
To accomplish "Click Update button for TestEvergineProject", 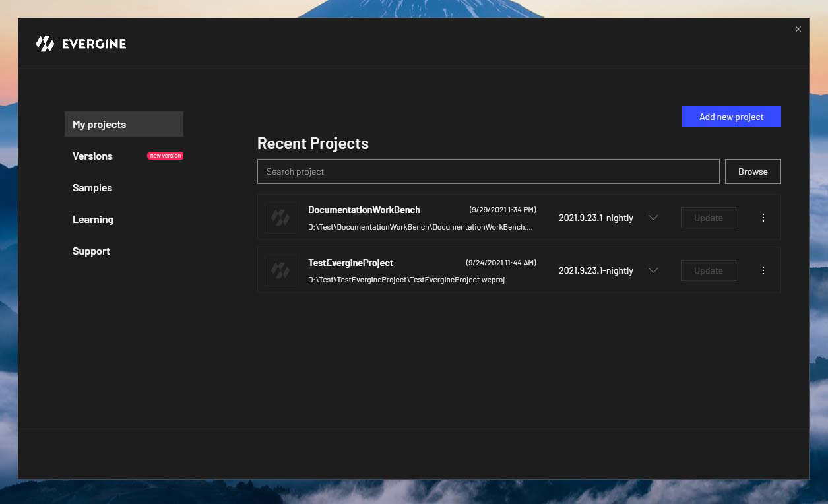I will [708, 270].
